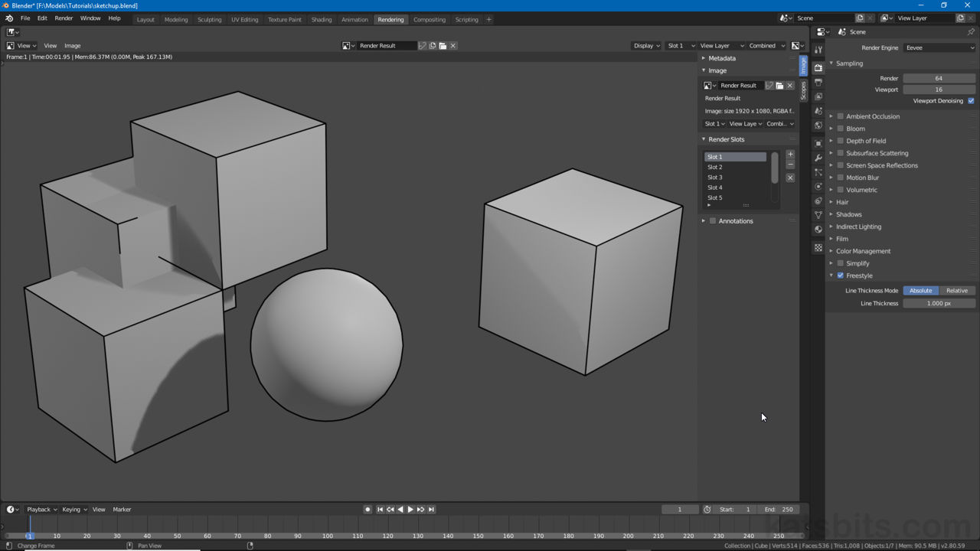Open the Render menu
The height and width of the screenshot is (551, 980).
pos(64,18)
